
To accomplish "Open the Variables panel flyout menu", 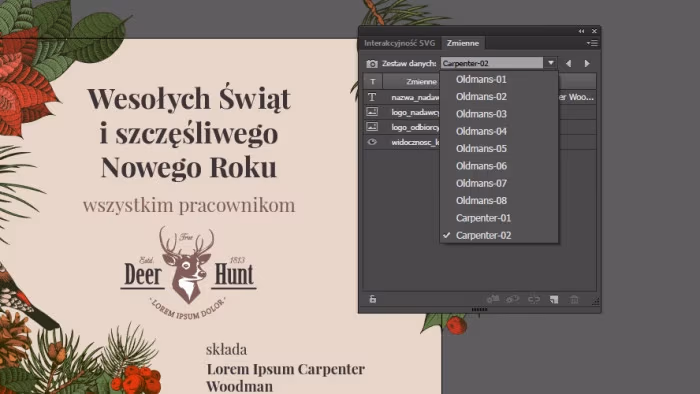I will pos(592,43).
